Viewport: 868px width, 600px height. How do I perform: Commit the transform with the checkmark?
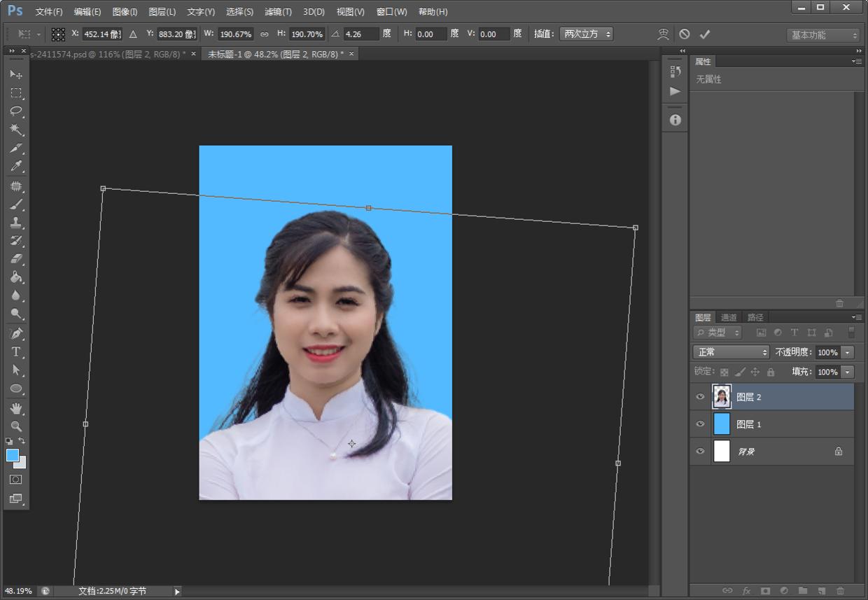705,34
